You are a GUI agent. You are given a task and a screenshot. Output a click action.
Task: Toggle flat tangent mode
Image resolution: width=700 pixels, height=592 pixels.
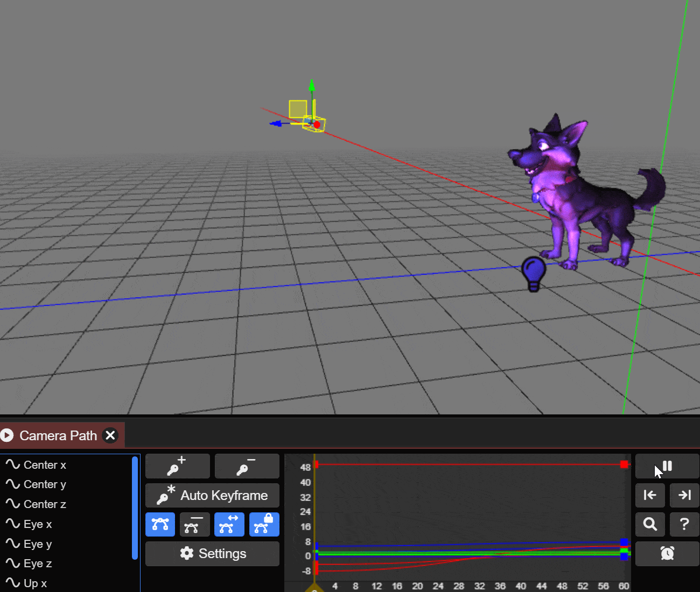194,524
